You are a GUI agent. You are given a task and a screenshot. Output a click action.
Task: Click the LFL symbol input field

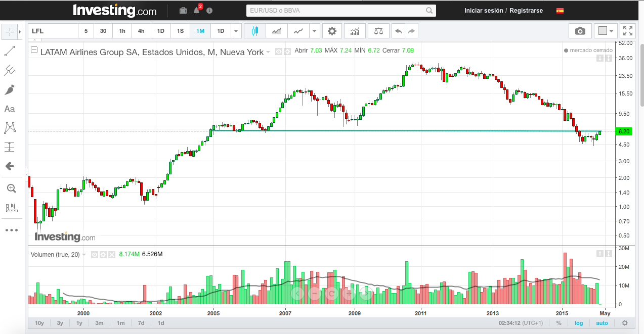(53, 31)
